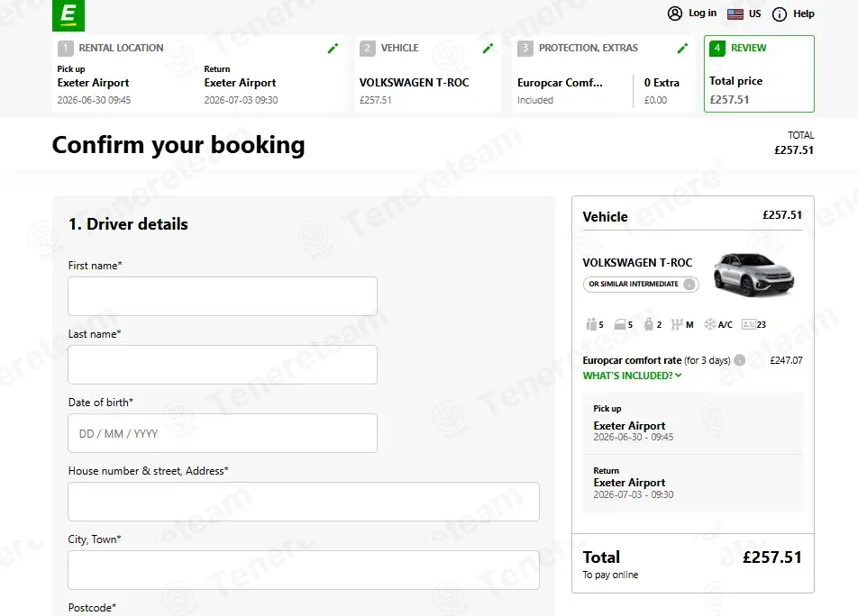858x616 pixels.
Task: Click the green Europcar logo
Action: [68, 14]
